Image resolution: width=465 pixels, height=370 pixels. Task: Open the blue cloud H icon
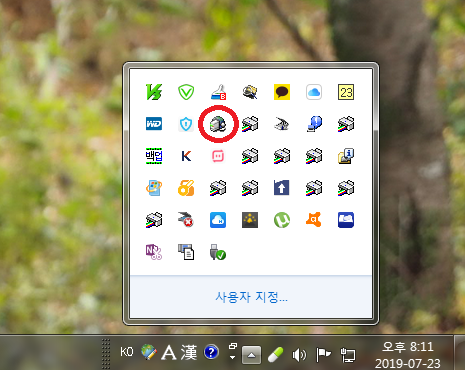coord(218,220)
